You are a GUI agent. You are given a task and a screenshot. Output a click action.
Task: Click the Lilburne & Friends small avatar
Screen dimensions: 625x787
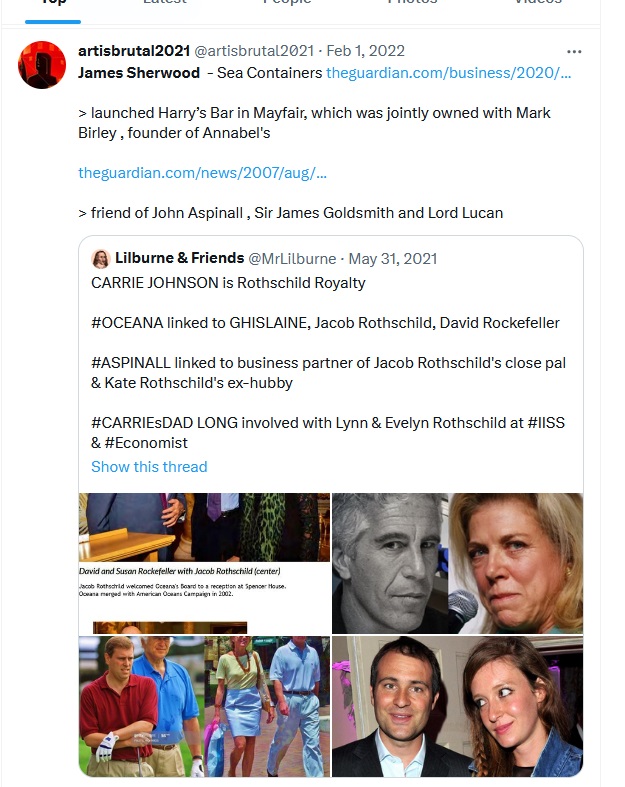click(x=101, y=259)
